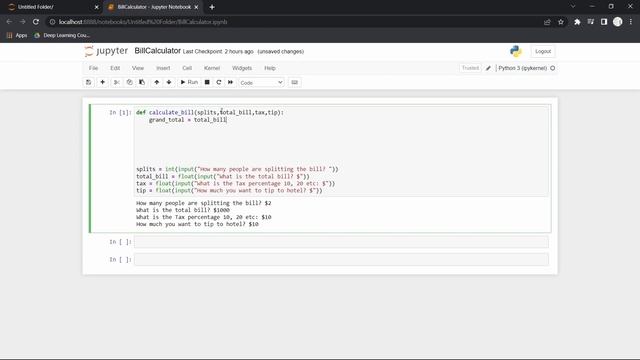Screen dimensions: 640x360
Task: Open a new browser tab
Action: coord(212,7)
